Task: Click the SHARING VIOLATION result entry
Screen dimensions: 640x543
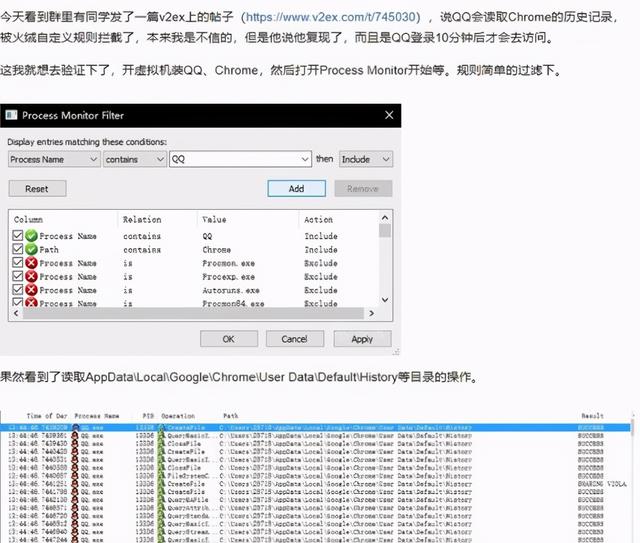Action: 602,483
